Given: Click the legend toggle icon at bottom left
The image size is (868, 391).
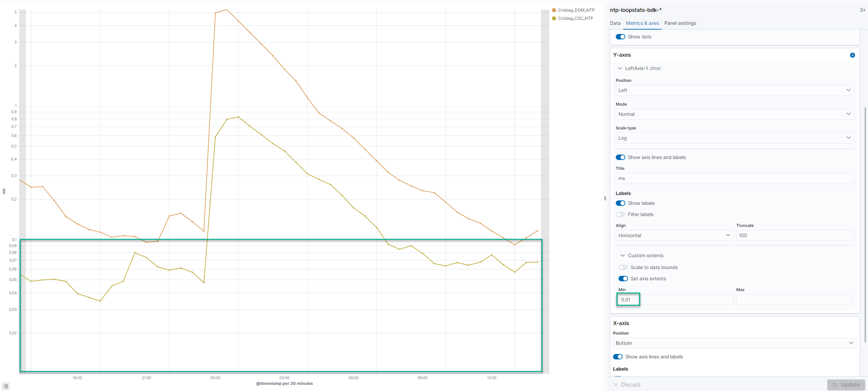Looking at the screenshot, I should tap(6, 386).
